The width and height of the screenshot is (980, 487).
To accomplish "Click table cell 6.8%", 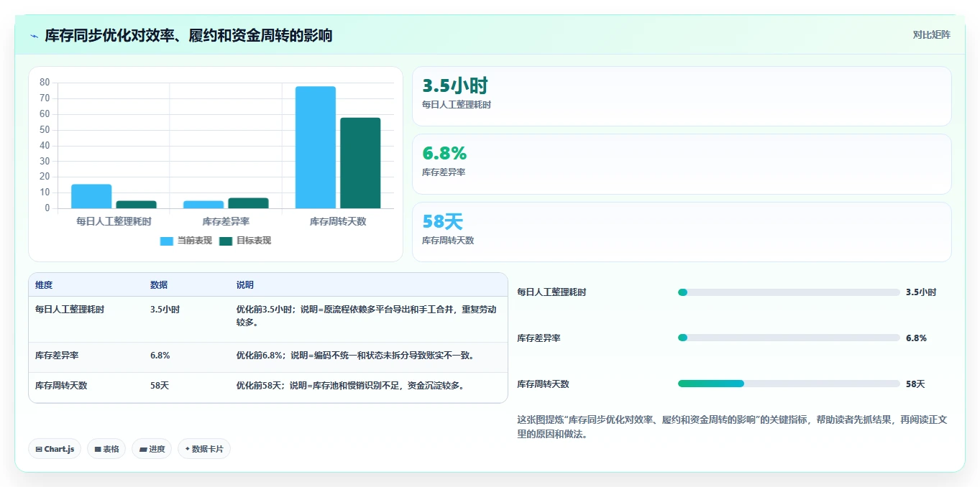I will (x=160, y=356).
